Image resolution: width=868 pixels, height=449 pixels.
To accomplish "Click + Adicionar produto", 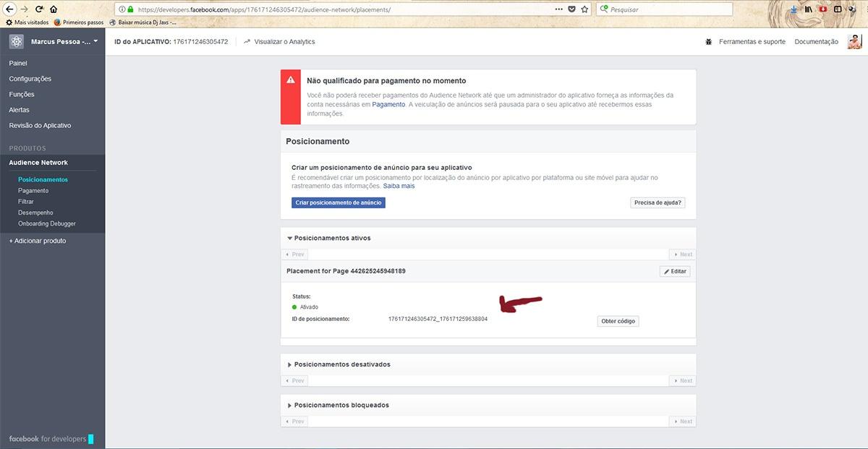I will click(x=38, y=241).
